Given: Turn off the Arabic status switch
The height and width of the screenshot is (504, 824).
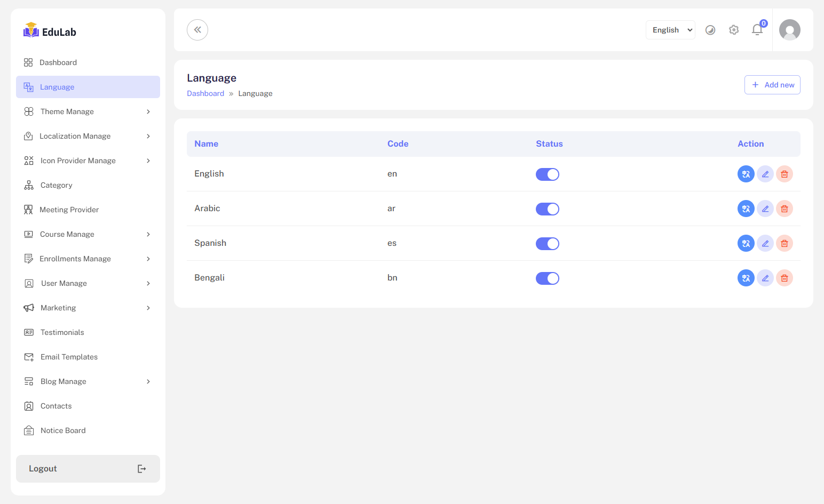Looking at the screenshot, I should coord(547,209).
